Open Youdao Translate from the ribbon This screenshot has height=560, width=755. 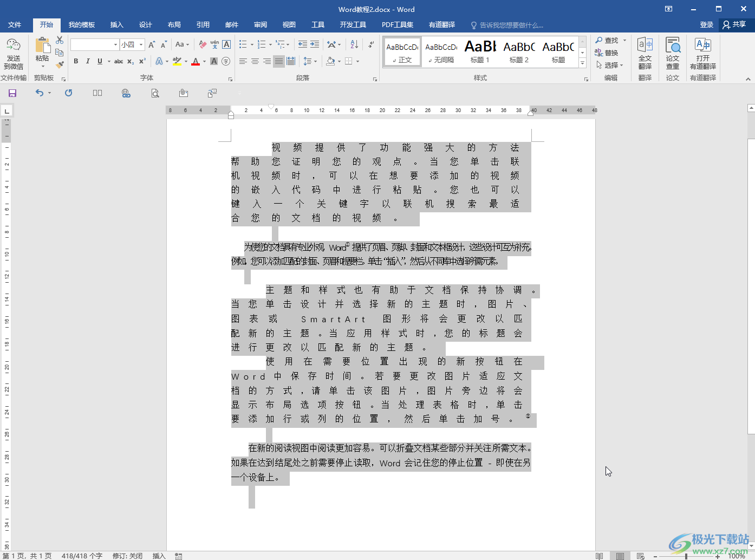pyautogui.click(x=703, y=53)
